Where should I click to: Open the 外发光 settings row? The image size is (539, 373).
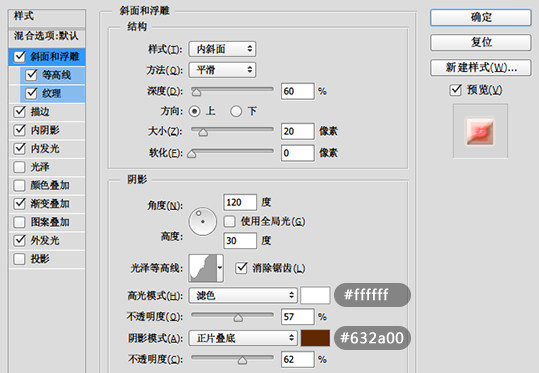[x=47, y=240]
